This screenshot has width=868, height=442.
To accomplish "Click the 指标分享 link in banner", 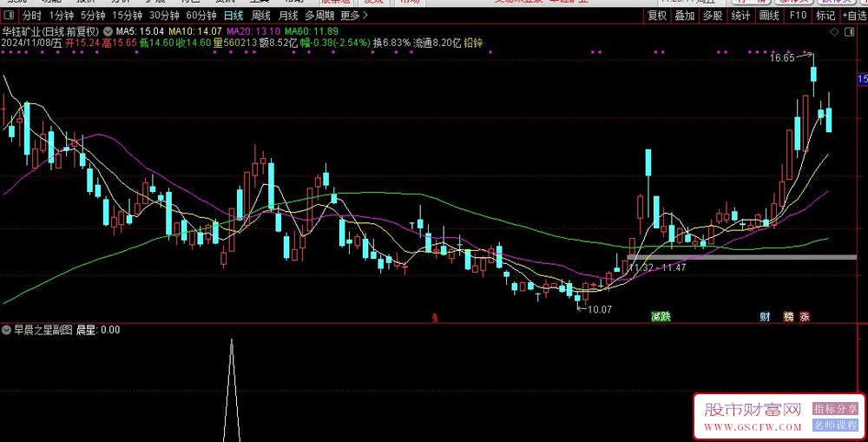I will pyautogui.click(x=835, y=409).
